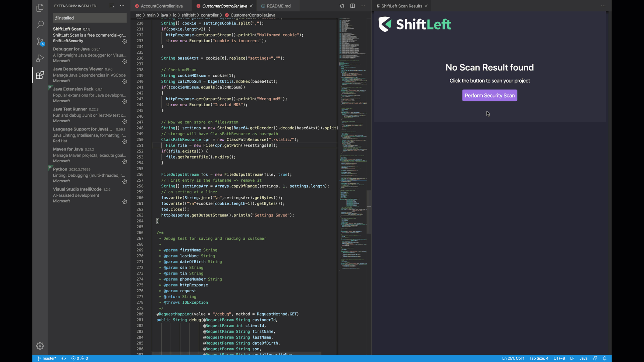Switch to the README.md tab
Viewport: 644px width, 362px height.
click(278, 6)
